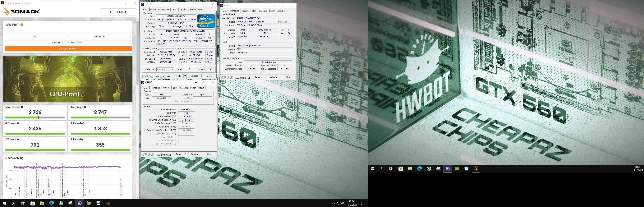Click the DRAM Frequency value 839.9 MHz
Image resolution: width=644 pixels, height=207 pixels.
click(x=186, y=109)
